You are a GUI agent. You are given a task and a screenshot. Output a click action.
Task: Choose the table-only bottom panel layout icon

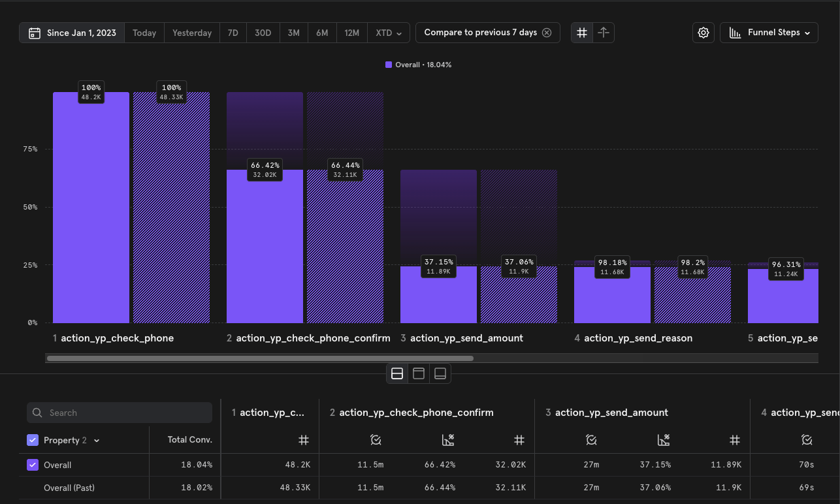[x=440, y=373]
